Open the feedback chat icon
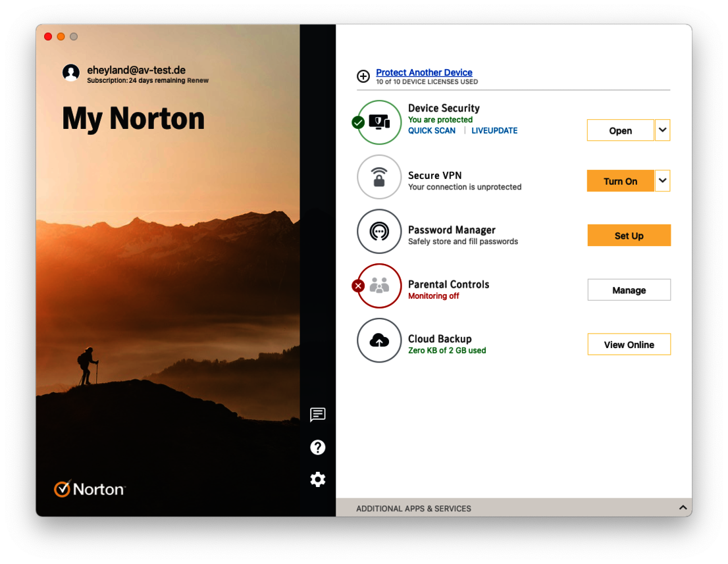This screenshot has width=728, height=564. click(318, 415)
